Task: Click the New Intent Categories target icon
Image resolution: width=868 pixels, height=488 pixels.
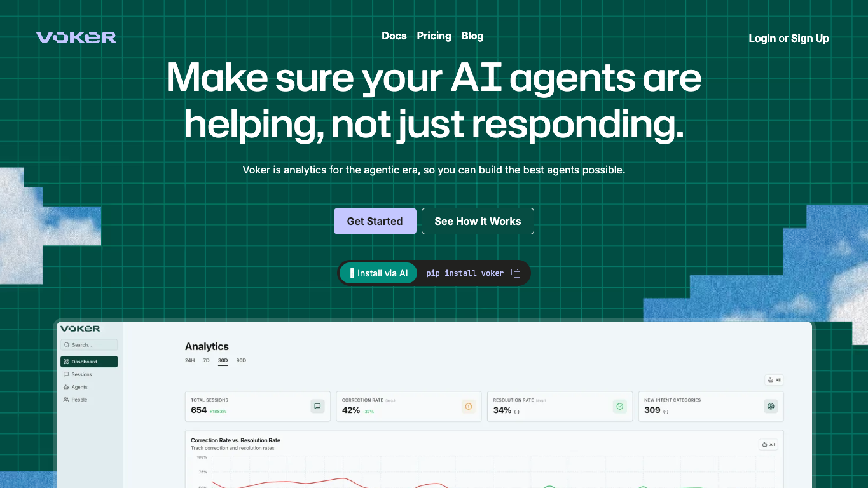Action: [x=771, y=406]
